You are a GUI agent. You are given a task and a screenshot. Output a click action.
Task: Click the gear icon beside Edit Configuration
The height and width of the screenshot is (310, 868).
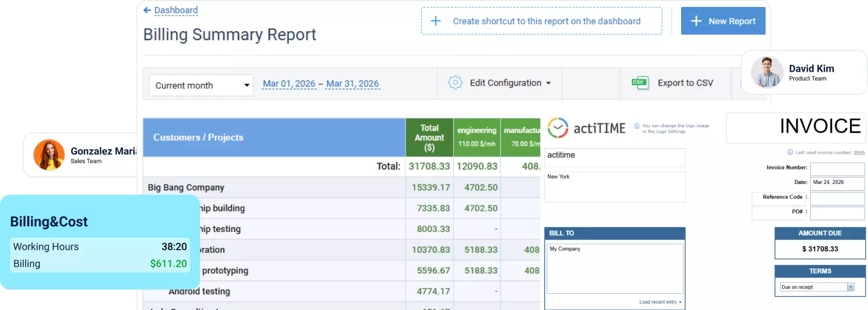coord(455,83)
